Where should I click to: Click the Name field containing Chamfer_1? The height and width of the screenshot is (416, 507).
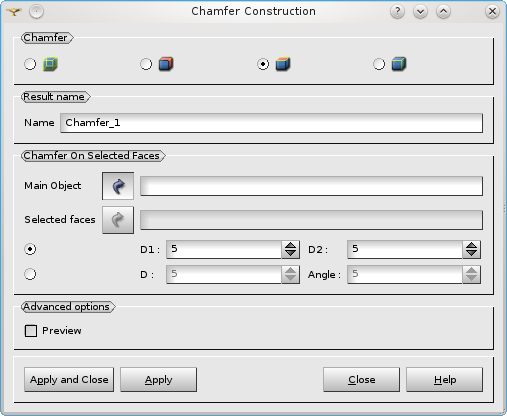coord(271,123)
